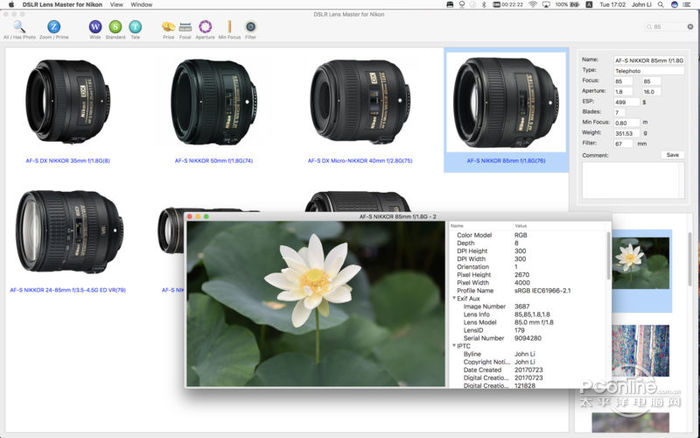Edit the Aperture field showing 1.8
This screenshot has height=438, width=700.
pyautogui.click(x=623, y=92)
